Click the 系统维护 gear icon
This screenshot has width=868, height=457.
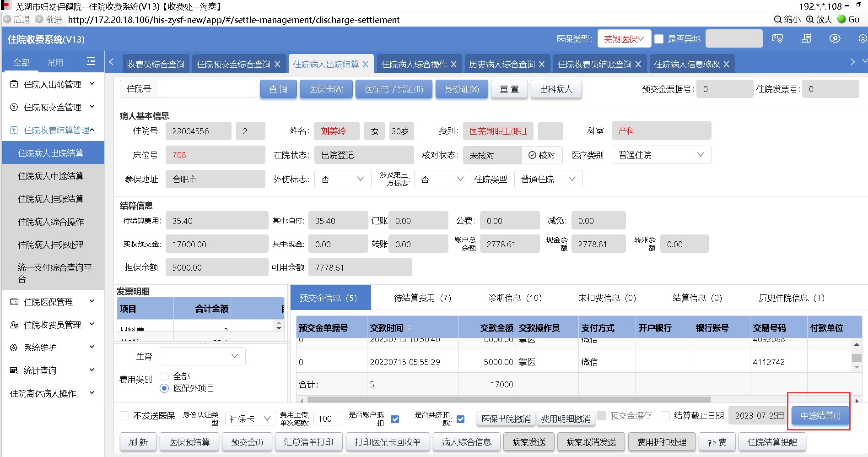[x=14, y=348]
